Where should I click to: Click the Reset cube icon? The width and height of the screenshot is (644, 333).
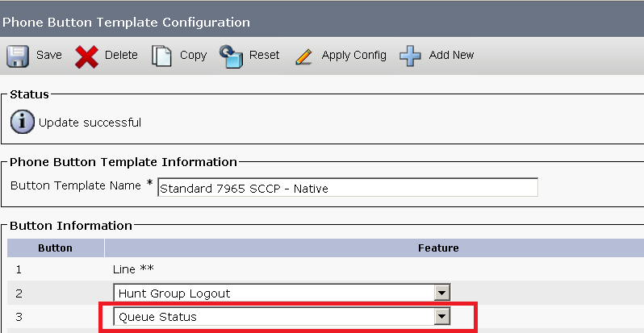(232, 56)
